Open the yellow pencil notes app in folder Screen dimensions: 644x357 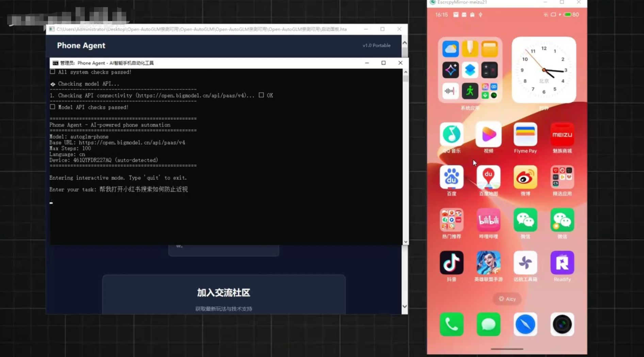tap(470, 49)
